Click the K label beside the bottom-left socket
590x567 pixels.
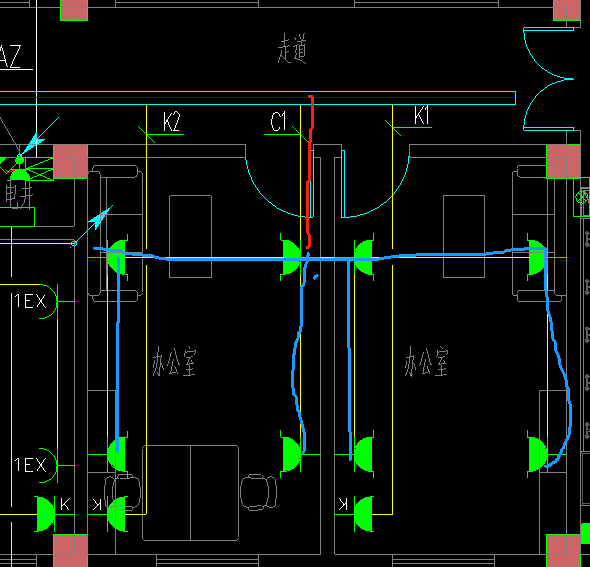tap(65, 504)
